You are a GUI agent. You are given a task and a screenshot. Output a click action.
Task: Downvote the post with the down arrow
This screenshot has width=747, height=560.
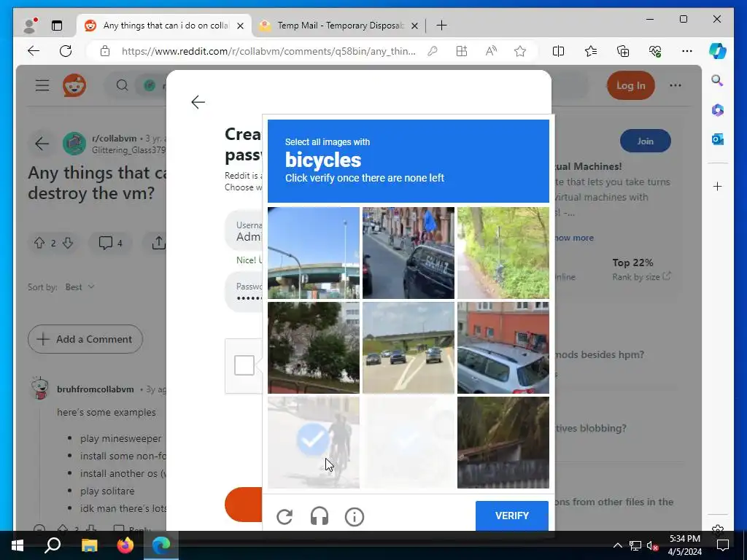[x=68, y=243]
